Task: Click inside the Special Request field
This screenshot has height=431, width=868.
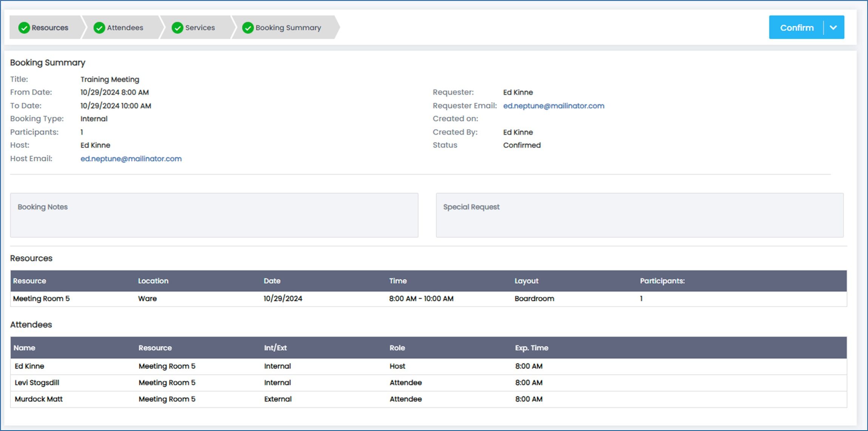Action: [x=640, y=215]
